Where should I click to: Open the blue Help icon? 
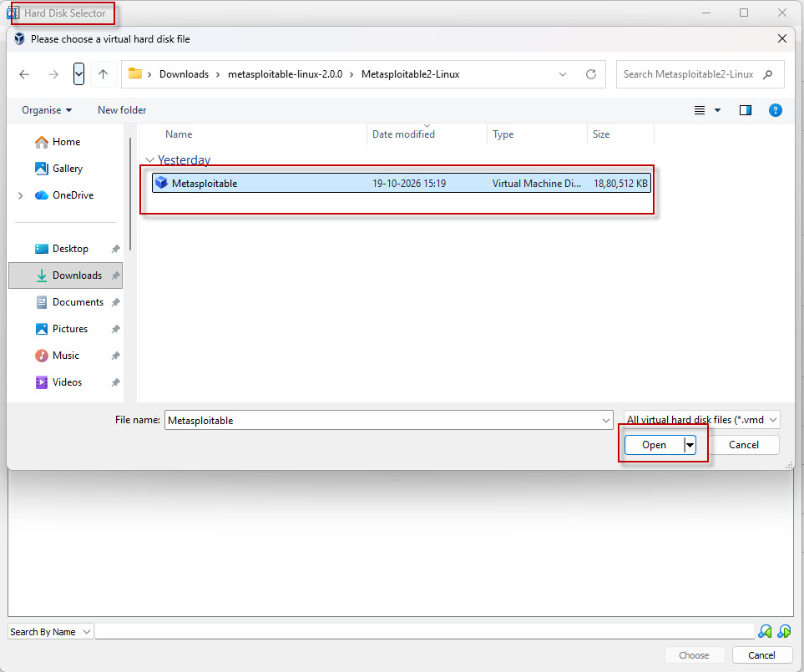click(x=776, y=110)
